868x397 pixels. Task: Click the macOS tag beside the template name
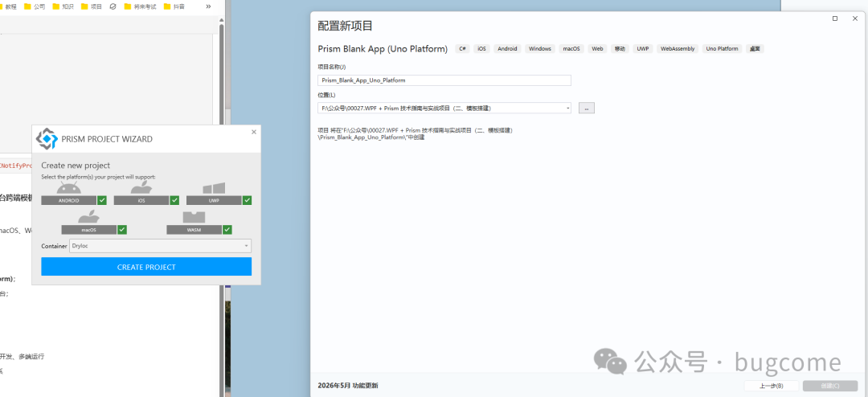coord(571,49)
